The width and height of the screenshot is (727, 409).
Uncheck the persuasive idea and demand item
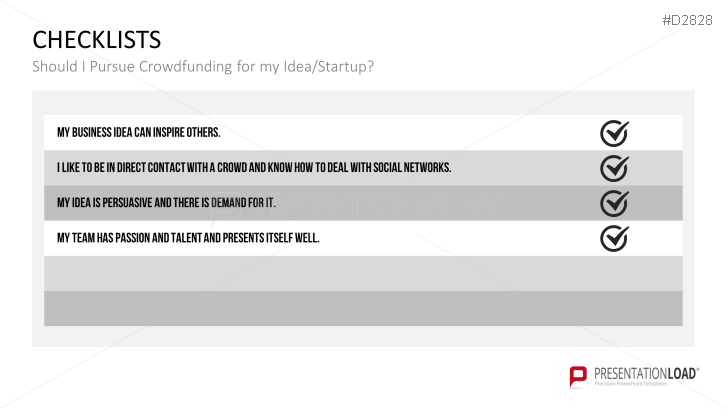(x=613, y=203)
